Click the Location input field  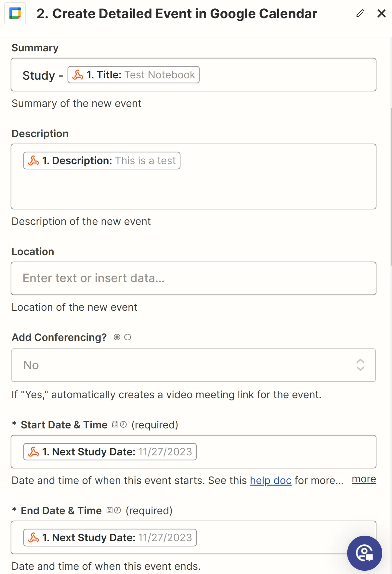click(193, 279)
